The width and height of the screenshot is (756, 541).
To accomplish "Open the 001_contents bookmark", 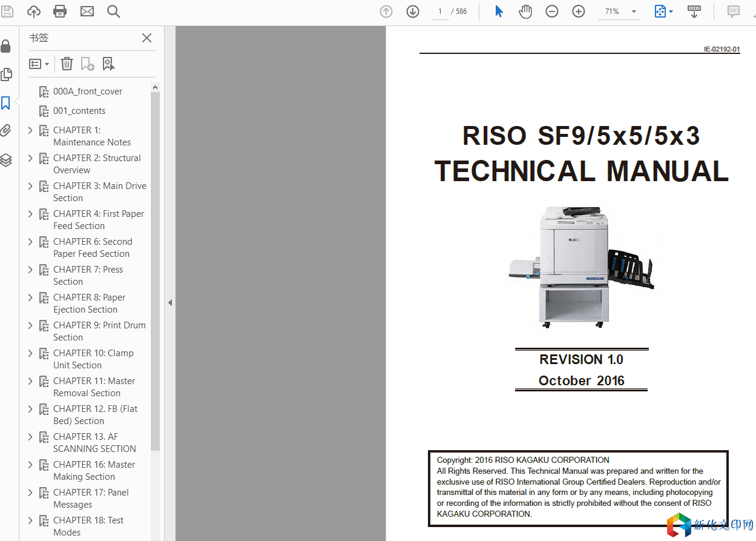I will coord(79,111).
